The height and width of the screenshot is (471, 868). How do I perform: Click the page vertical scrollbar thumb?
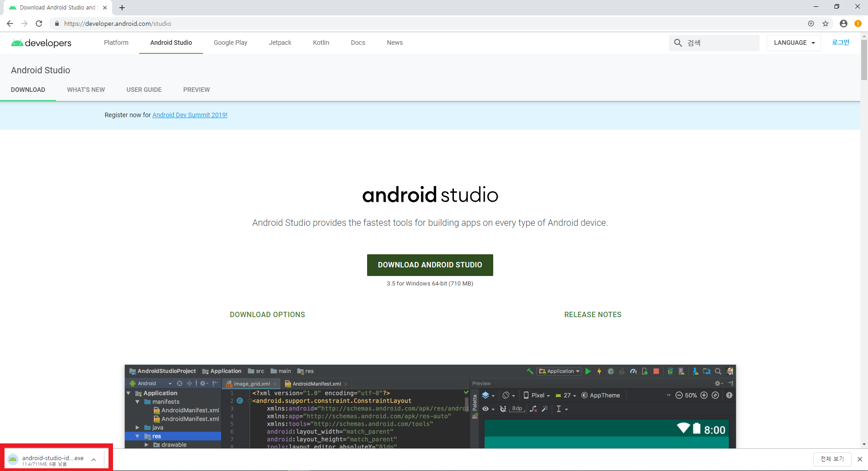864,59
